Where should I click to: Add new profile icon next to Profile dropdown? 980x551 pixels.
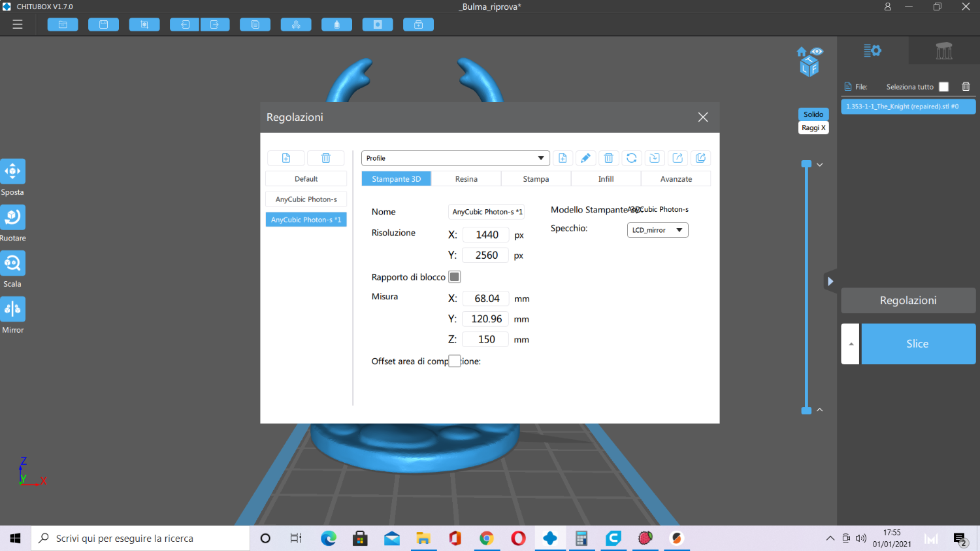tap(563, 158)
